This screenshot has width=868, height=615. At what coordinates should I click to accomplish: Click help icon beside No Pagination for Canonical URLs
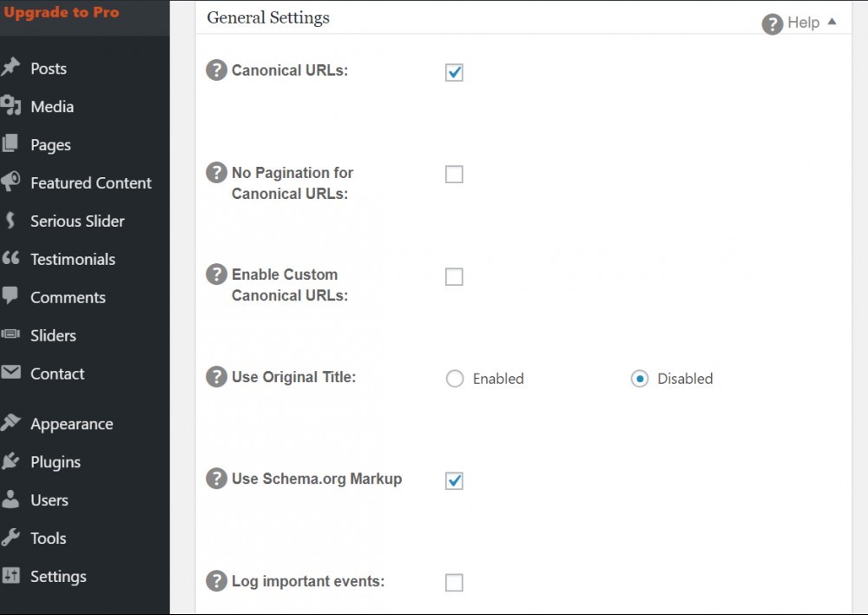[216, 173]
